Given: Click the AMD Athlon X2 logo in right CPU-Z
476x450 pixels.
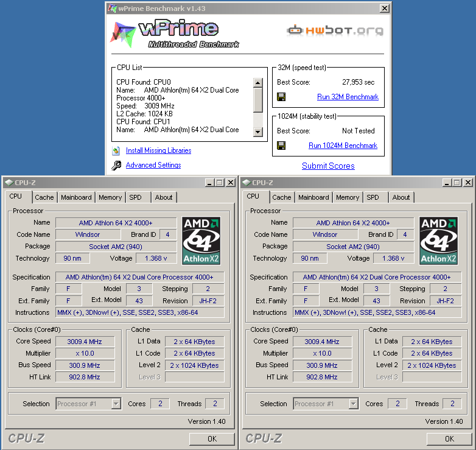Looking at the screenshot, I should (x=438, y=241).
